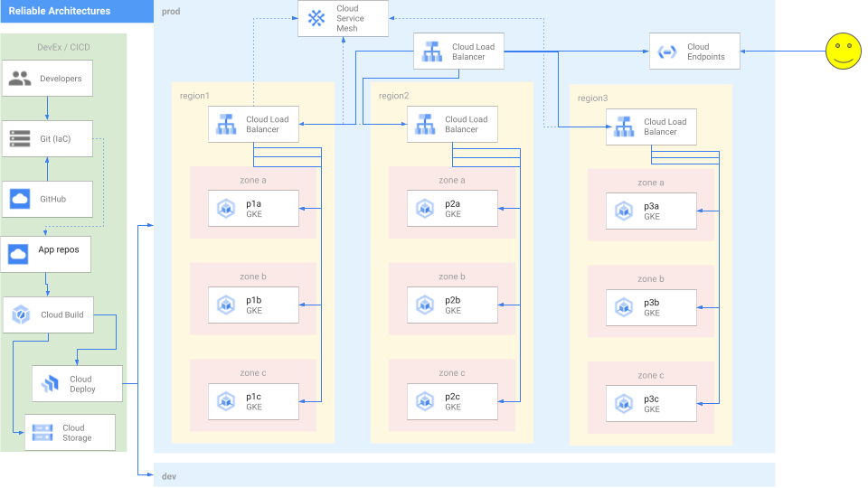Click region2 Cloud Load Balancer icon
This screenshot has width=868, height=488.
pyautogui.click(x=425, y=125)
